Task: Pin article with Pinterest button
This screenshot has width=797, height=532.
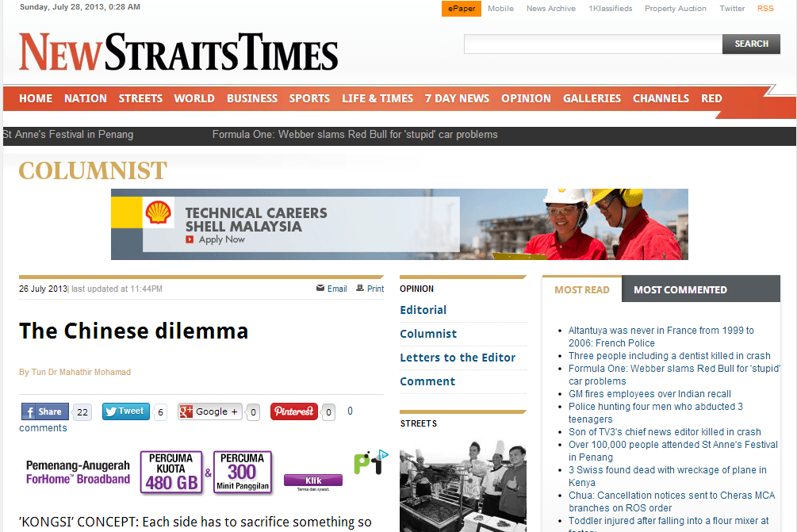Action: tap(293, 411)
